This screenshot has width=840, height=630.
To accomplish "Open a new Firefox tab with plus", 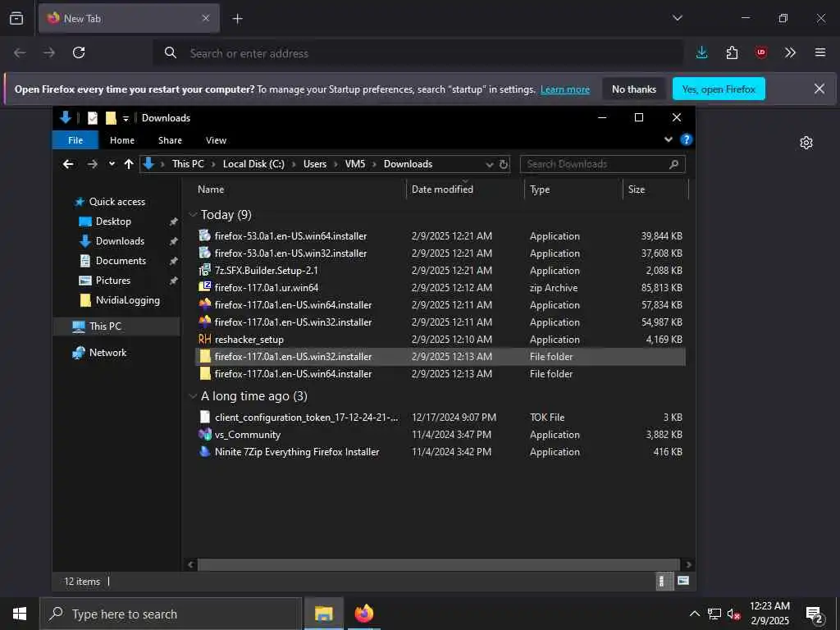I will [237, 19].
